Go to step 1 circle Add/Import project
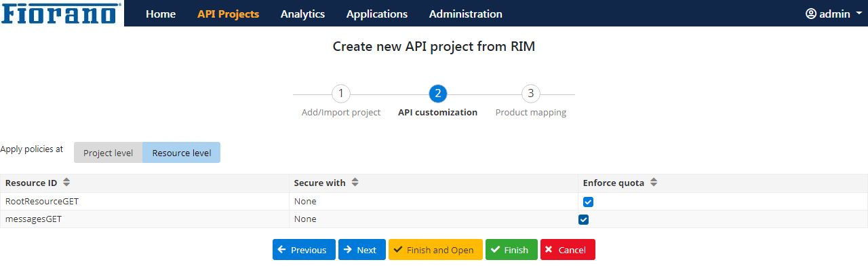The image size is (868, 277). coord(341,94)
